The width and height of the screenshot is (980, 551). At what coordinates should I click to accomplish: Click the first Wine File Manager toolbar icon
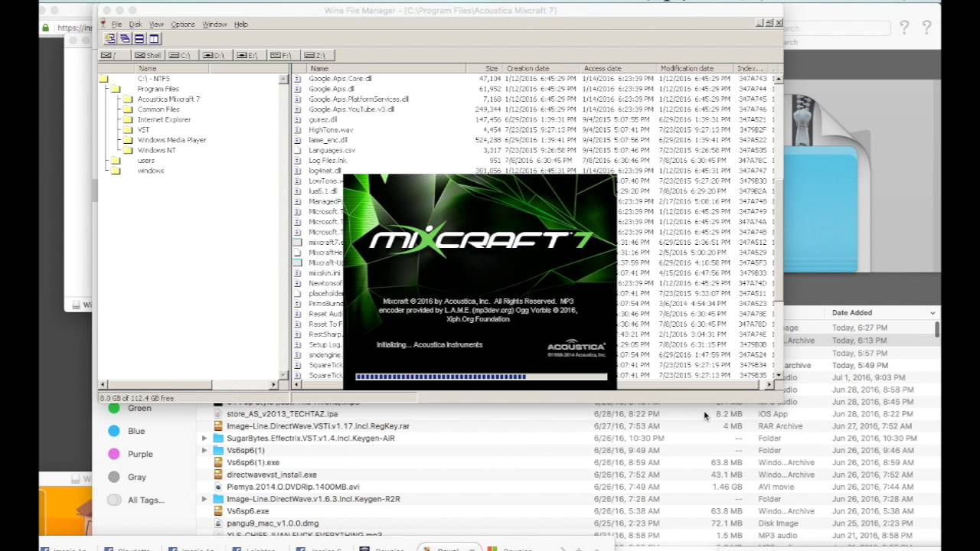110,38
